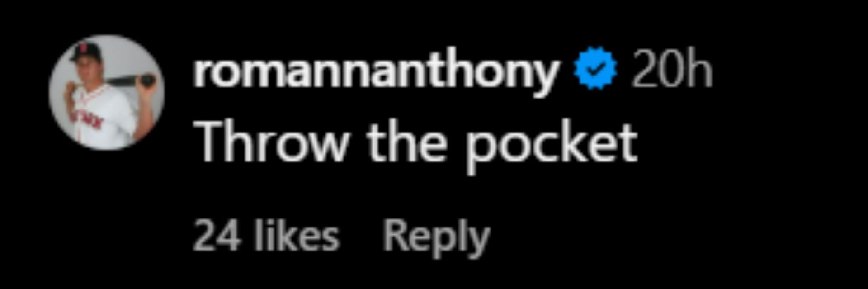Open the comment's posted time 20h
The width and height of the screenshot is (868, 289).
pos(672,69)
